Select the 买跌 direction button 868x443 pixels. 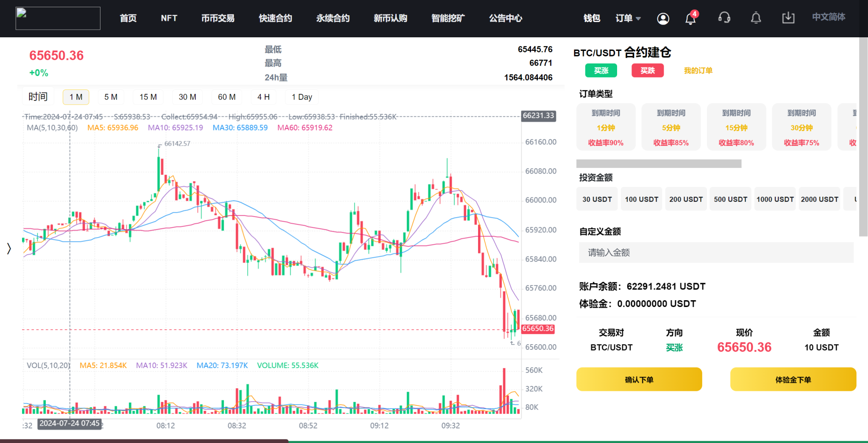(x=647, y=70)
